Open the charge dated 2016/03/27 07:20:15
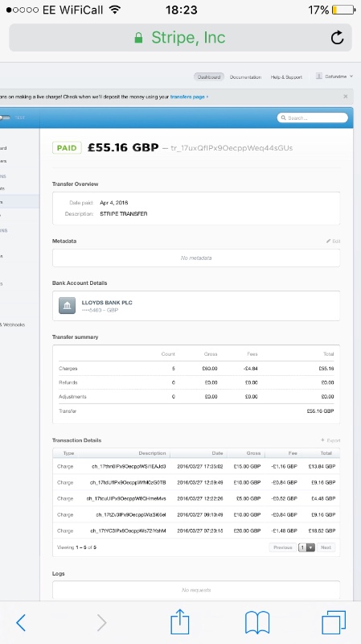361x644 pixels. tap(196, 530)
